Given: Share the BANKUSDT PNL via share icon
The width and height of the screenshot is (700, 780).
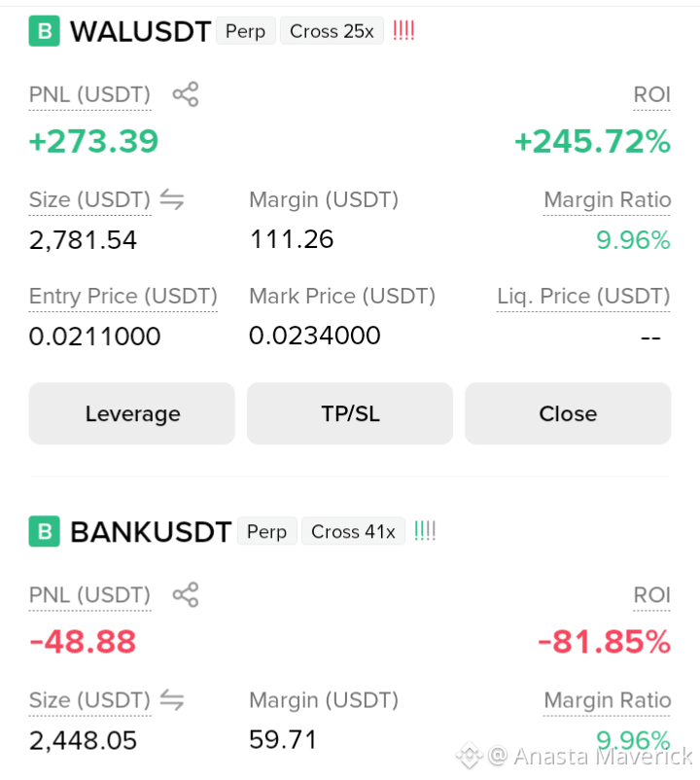Looking at the screenshot, I should tap(186, 595).
